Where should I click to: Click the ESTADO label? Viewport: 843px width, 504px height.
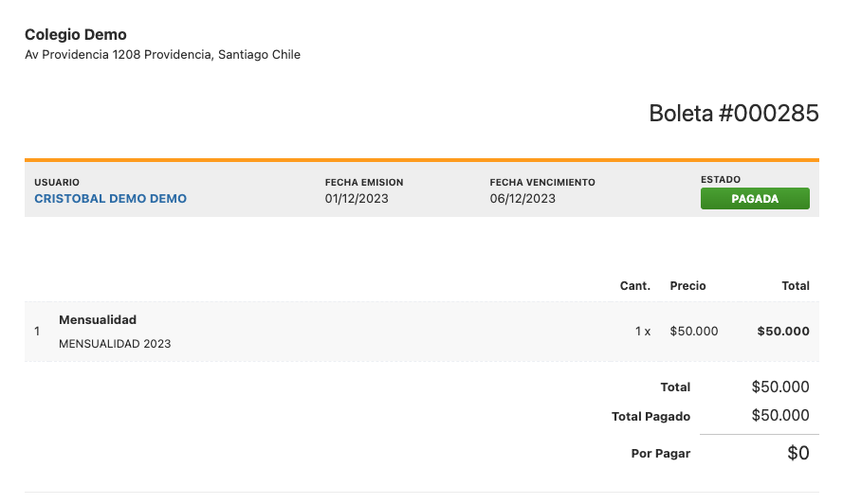click(x=721, y=179)
